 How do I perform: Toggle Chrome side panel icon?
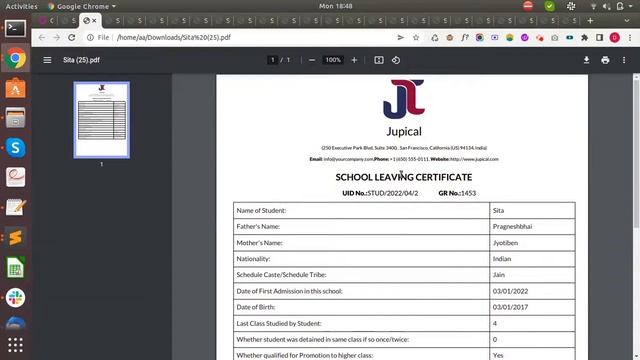tap(599, 38)
